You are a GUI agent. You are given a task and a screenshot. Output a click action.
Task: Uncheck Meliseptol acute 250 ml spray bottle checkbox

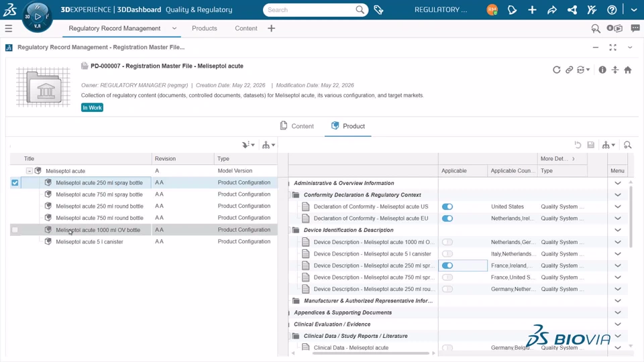click(15, 182)
